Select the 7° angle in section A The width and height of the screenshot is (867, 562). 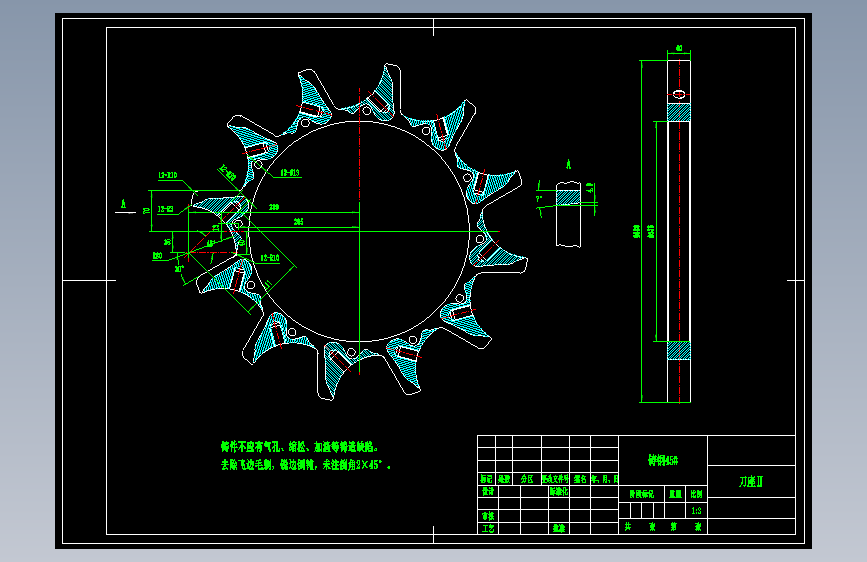[539, 198]
